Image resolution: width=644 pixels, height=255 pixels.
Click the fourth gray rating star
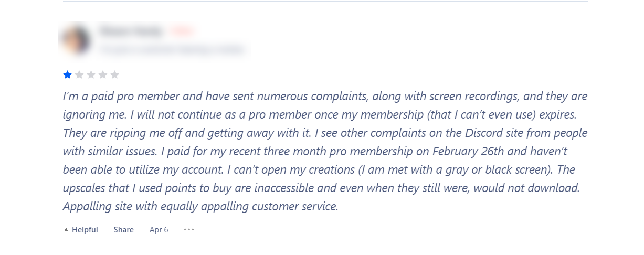[x=103, y=75]
